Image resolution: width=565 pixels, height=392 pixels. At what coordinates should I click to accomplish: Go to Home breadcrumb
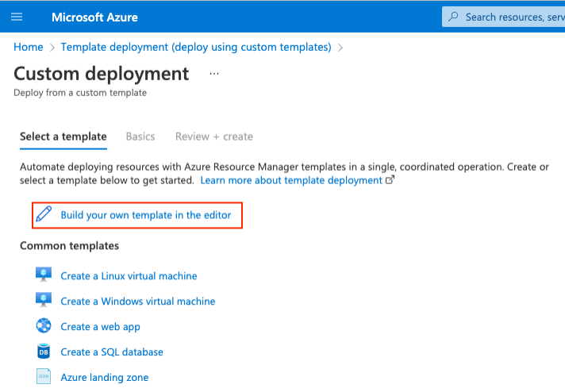(28, 47)
